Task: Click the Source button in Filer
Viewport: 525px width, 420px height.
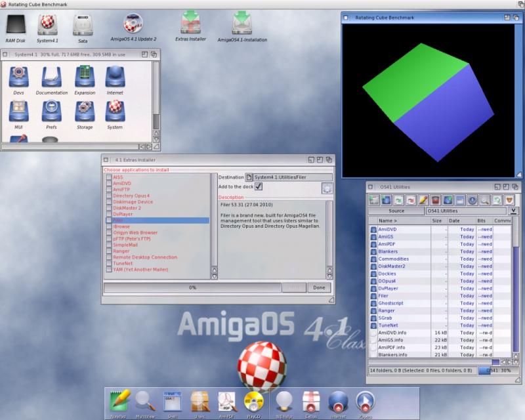Action: click(396, 211)
